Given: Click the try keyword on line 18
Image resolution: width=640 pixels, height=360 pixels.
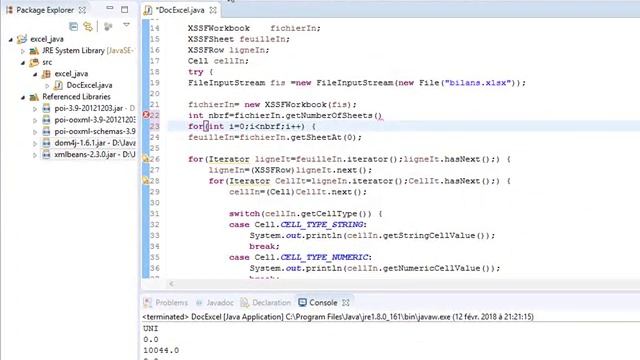Looking at the screenshot, I should pyautogui.click(x=196, y=72).
